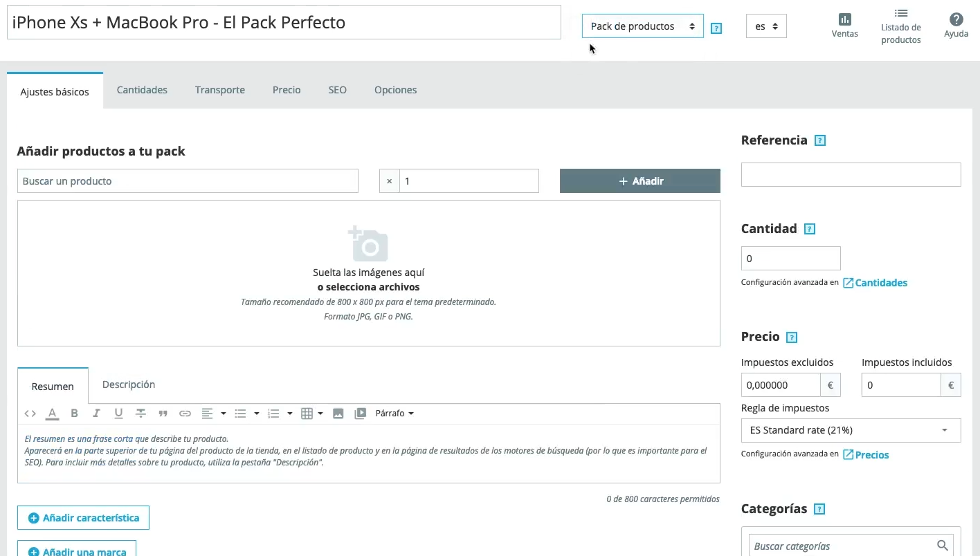This screenshot has width=980, height=556.
Task: Click Añadir una marca button
Action: point(77,550)
